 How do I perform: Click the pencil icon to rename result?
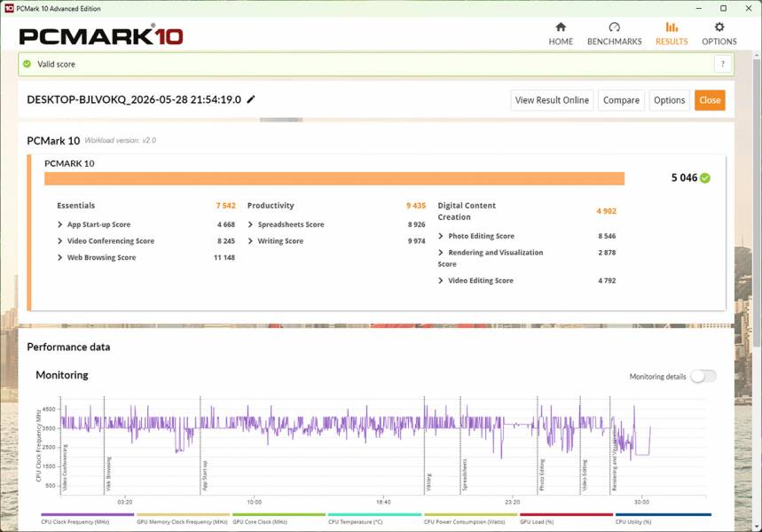251,99
